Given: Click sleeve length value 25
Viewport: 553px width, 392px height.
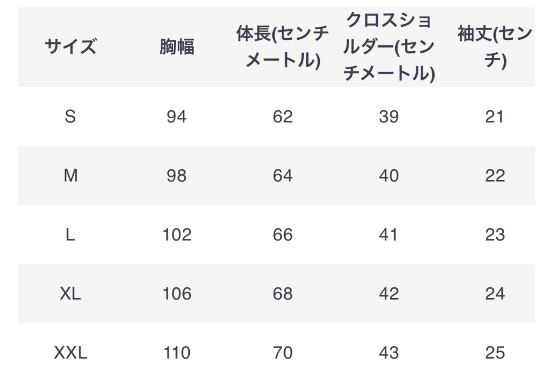Looking at the screenshot, I should (495, 353).
